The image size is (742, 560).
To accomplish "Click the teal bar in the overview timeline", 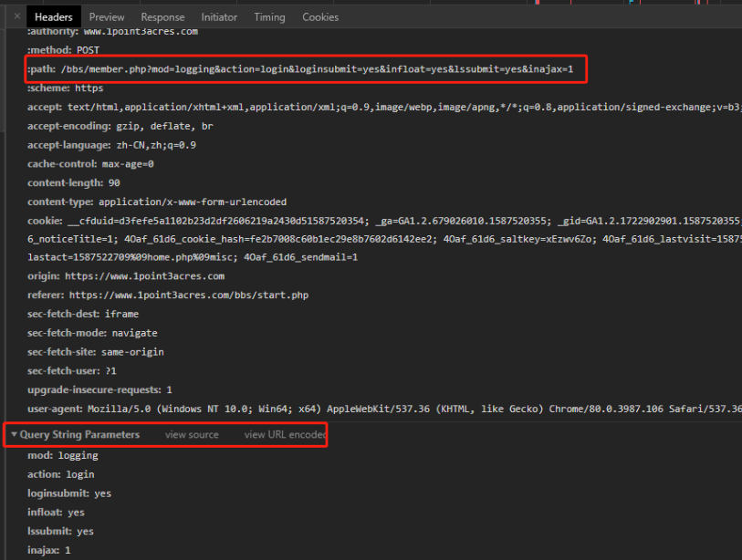I will pyautogui.click(x=631, y=4).
